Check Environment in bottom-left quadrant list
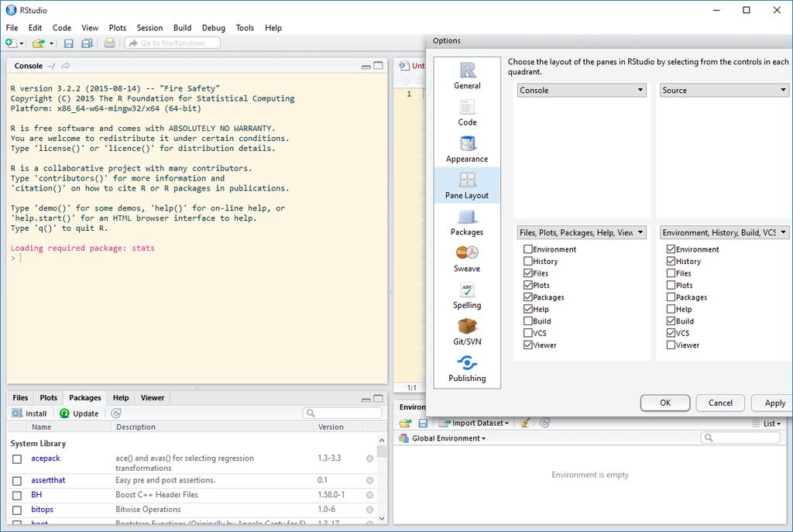793x532 pixels. [x=528, y=249]
